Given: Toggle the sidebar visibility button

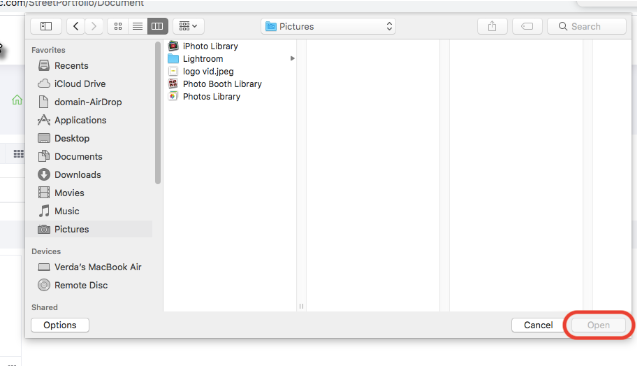Looking at the screenshot, I should pos(46,26).
